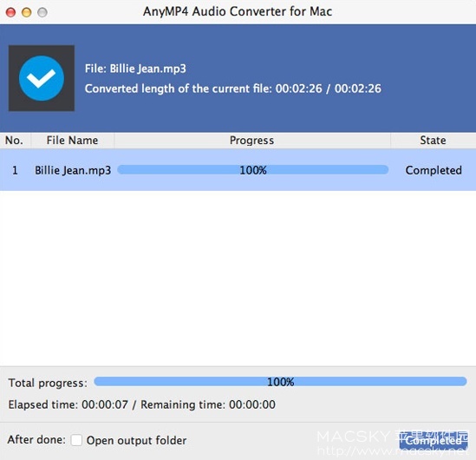Screen dimensions: 476x460
Task: Minimize the window with yellow button
Action: point(27,12)
